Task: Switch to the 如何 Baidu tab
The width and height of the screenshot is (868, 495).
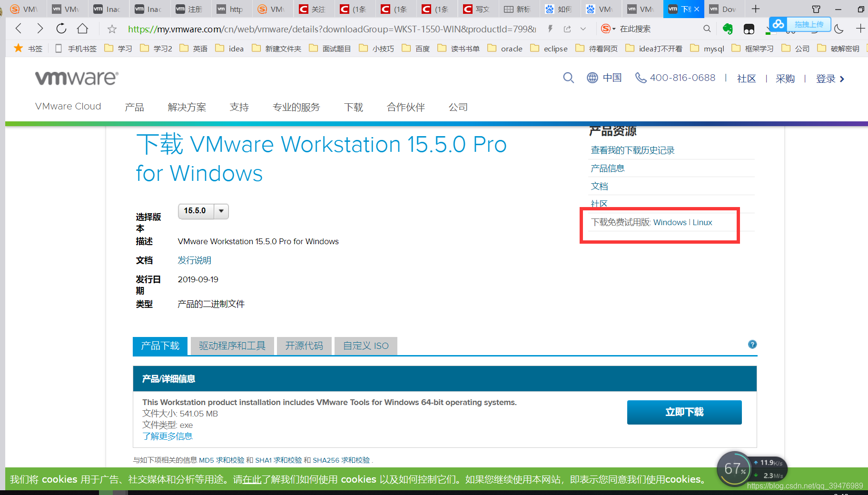Action: click(x=560, y=9)
